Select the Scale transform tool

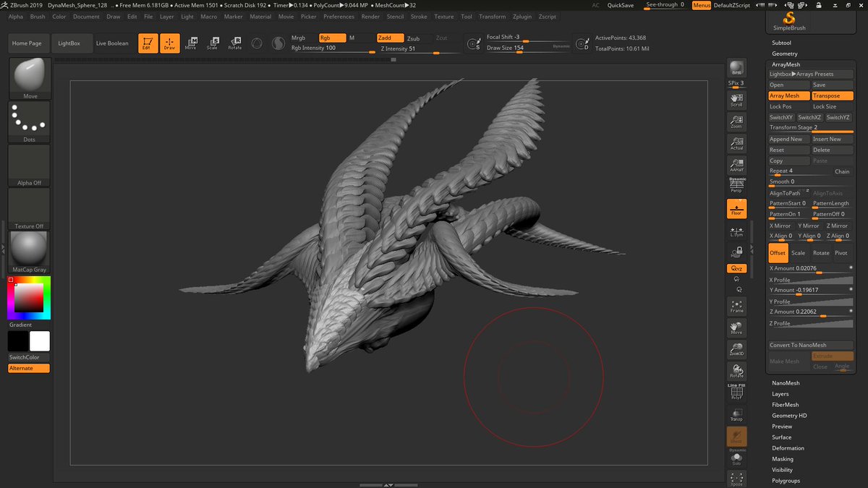tap(213, 43)
